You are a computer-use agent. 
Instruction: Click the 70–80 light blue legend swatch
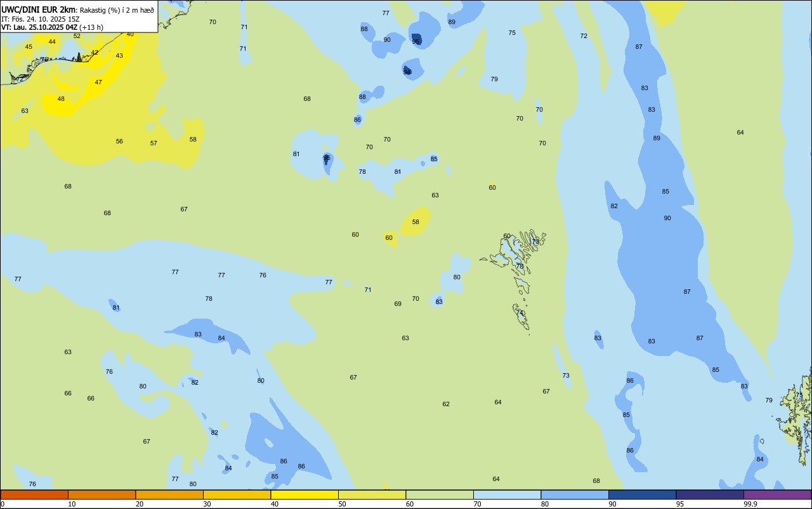507,494
